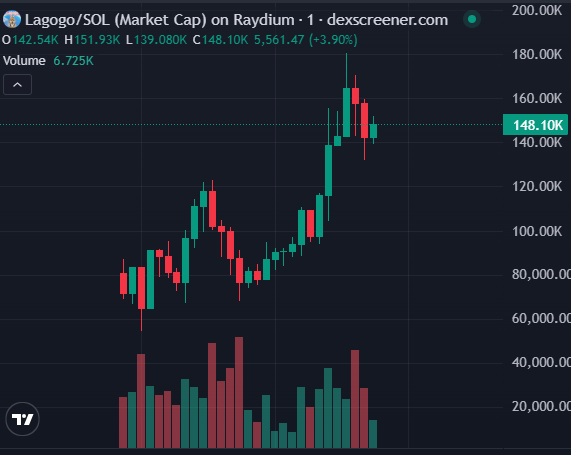Click the open value 142.54K
Viewport: 571px width, 455px height.
pos(35,40)
